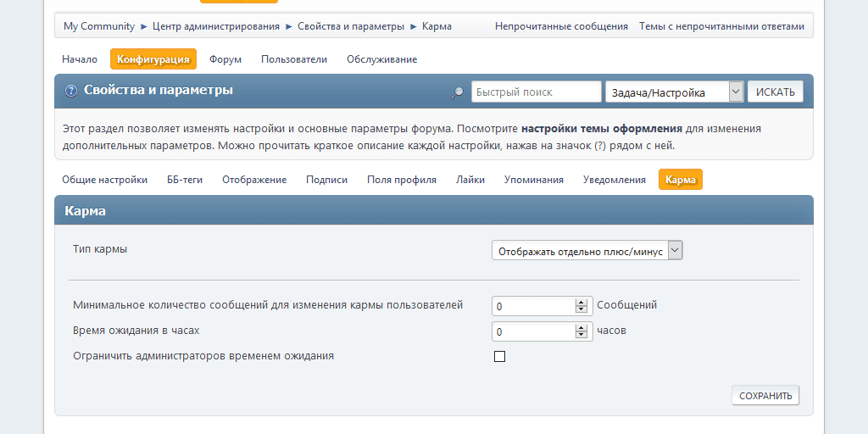Screen dimensions: 868x434
Task: Click the minimum messages number field
Action: tap(533, 306)
